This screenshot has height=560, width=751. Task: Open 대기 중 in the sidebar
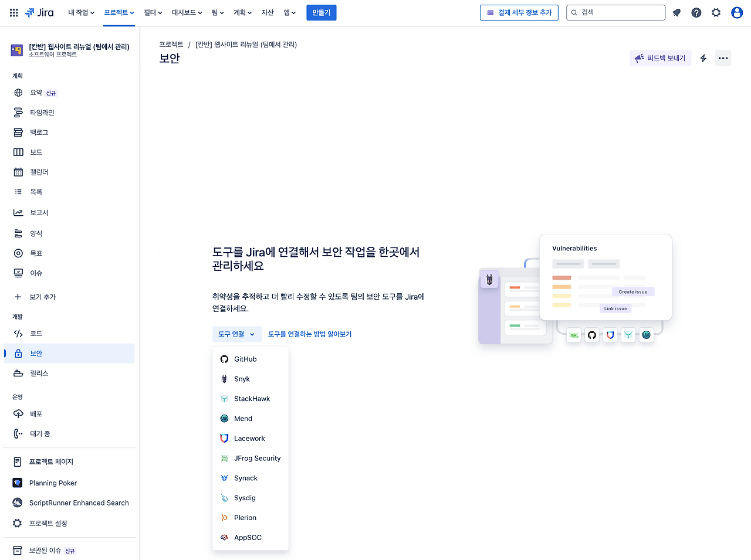(69, 434)
